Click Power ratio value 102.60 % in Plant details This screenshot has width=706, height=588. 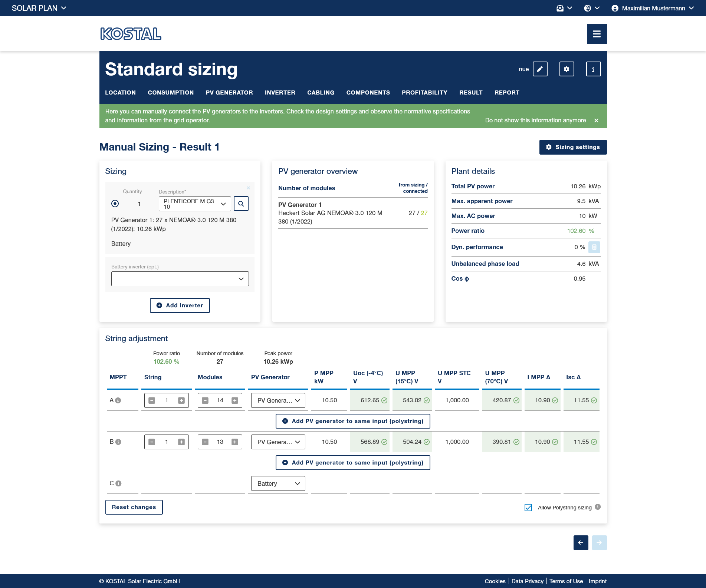(581, 231)
